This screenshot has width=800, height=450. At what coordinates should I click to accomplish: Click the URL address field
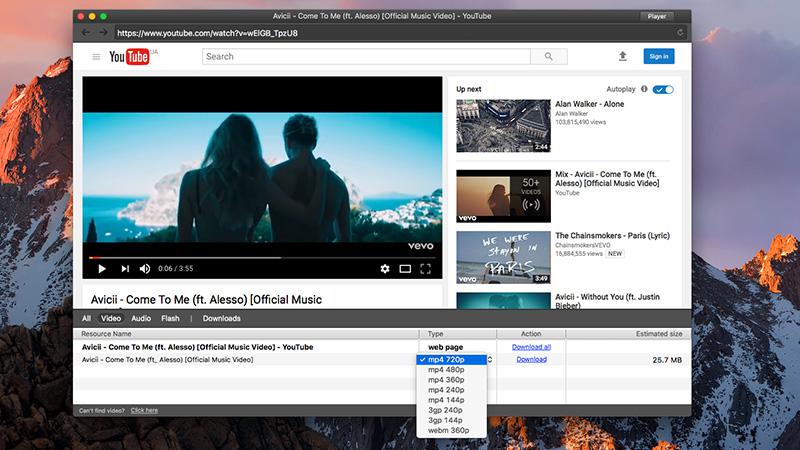coord(393,33)
